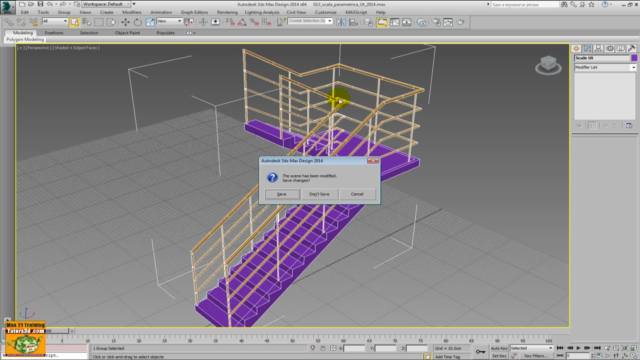Click the Select and Link tool
The height and width of the screenshot is (360, 640).
tap(9, 22)
